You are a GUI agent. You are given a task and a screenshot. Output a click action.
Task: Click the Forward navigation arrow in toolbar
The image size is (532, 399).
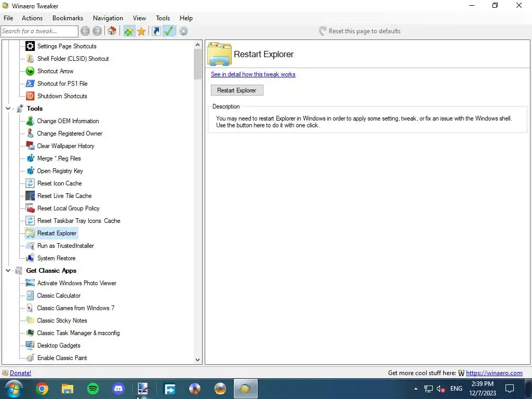[x=97, y=31]
